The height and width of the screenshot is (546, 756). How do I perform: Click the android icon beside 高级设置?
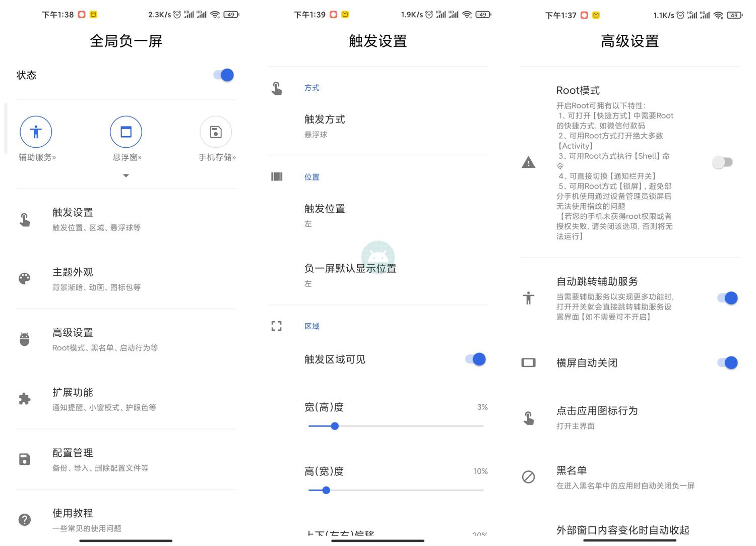(x=25, y=339)
